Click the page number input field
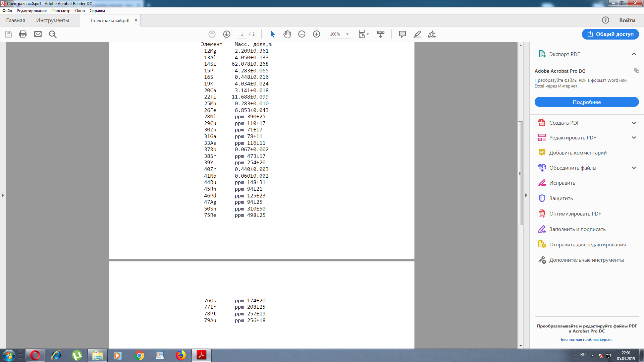 pos(242,34)
